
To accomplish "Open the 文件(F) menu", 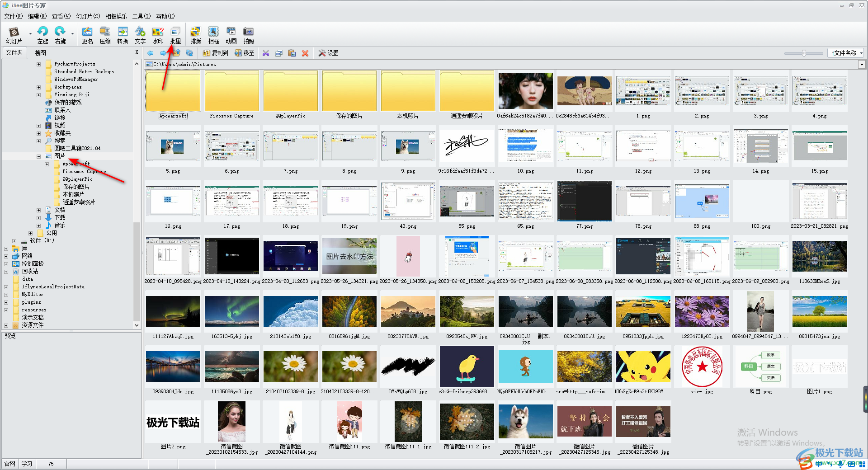I will (13, 16).
